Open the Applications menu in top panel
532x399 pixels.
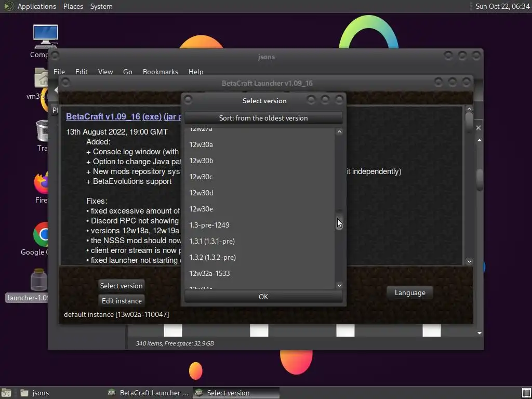37,6
